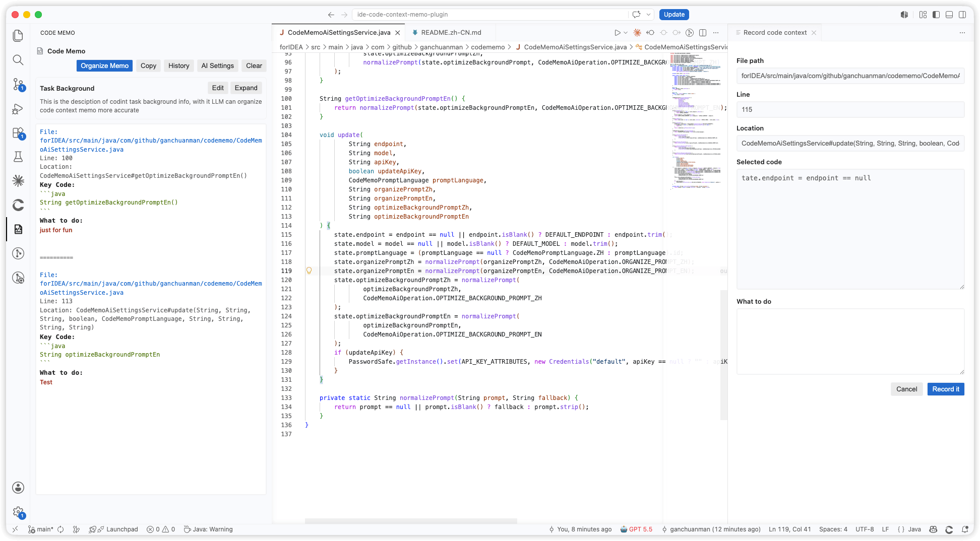
Task: Click the Record it button
Action: (946, 389)
